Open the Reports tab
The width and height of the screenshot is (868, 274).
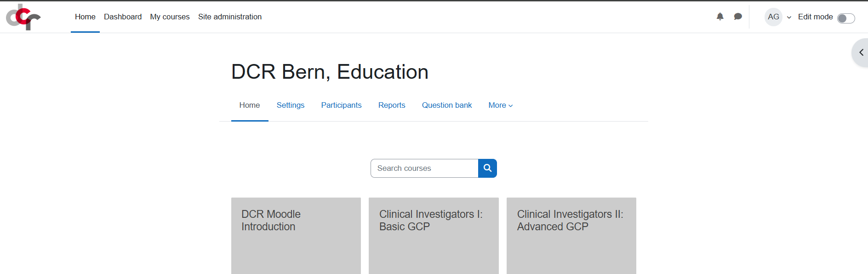392,105
